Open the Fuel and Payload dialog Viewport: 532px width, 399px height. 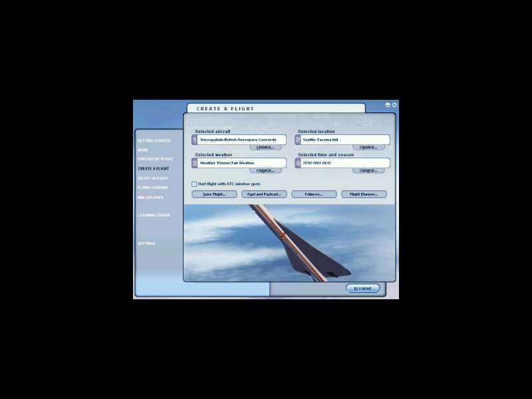[264, 194]
